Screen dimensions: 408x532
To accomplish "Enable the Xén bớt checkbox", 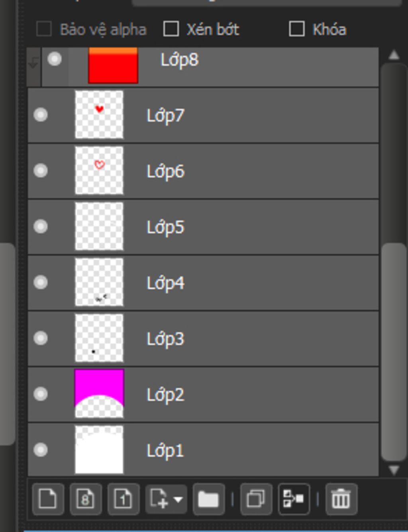I will click(171, 29).
